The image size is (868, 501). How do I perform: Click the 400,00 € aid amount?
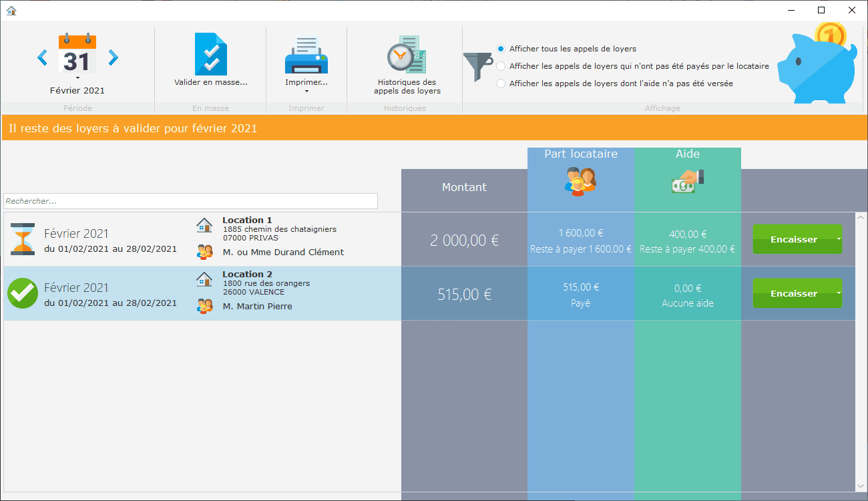(688, 234)
